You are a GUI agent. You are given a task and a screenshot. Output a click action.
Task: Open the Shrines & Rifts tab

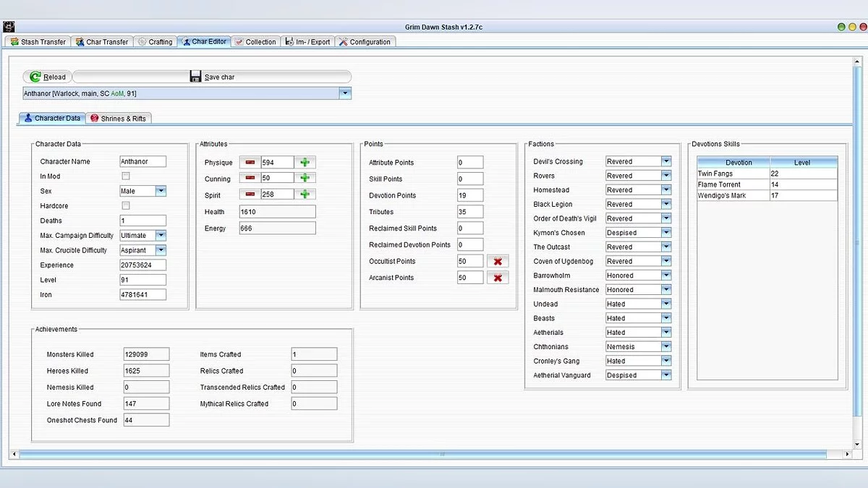click(x=118, y=119)
